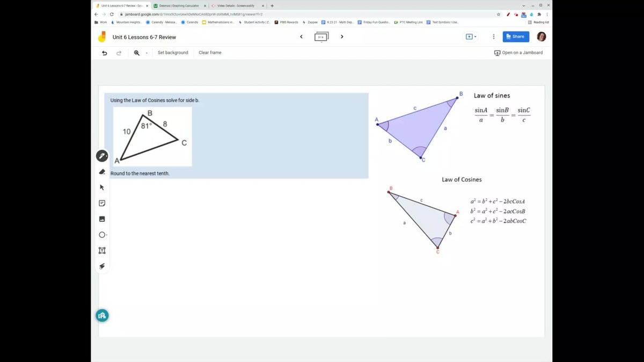Select the Text box tool
The height and width of the screenshot is (362, 644).
coord(102,251)
